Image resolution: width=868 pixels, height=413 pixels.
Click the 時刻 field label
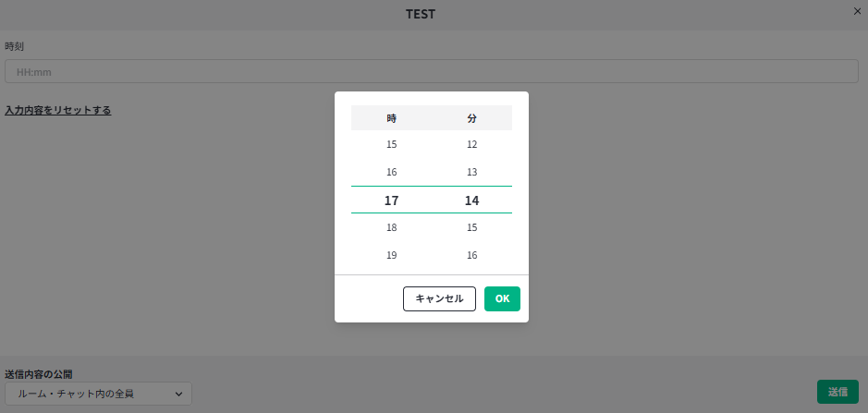15,46
